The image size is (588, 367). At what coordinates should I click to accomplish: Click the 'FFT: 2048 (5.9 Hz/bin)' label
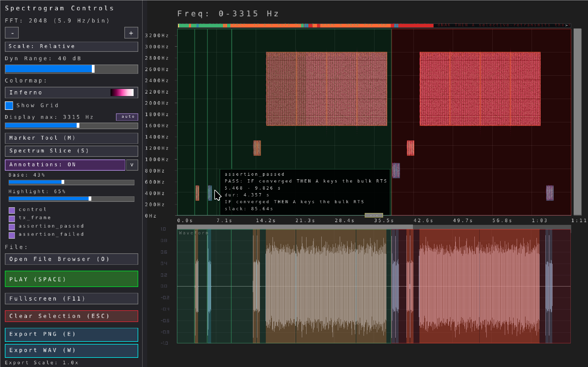point(57,21)
